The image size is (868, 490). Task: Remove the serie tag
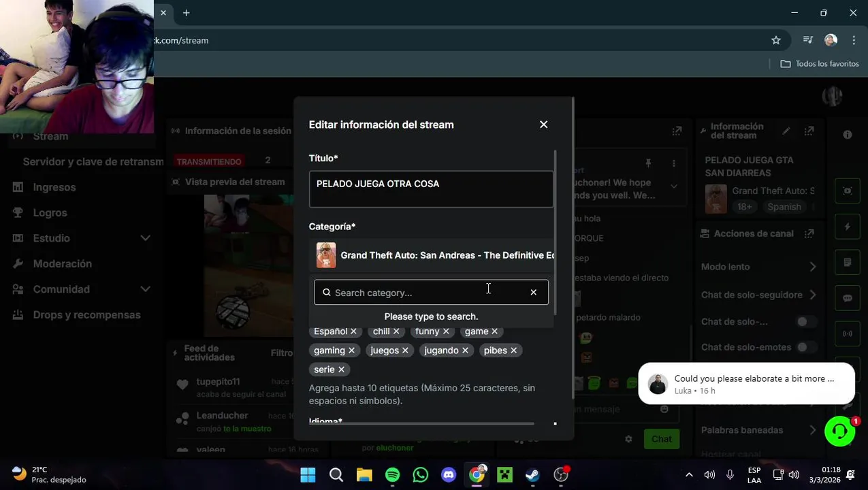(x=342, y=370)
